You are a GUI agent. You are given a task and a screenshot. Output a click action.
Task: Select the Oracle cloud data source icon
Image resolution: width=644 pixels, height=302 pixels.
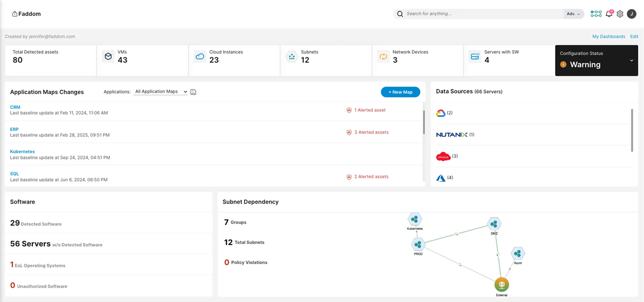click(443, 156)
